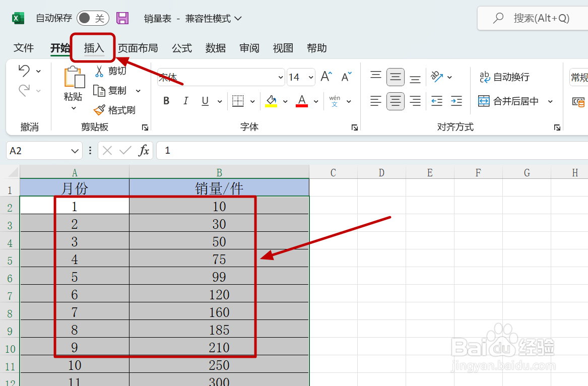The height and width of the screenshot is (386, 588).
Task: Switch to the 页面布局 tab
Action: 138,48
